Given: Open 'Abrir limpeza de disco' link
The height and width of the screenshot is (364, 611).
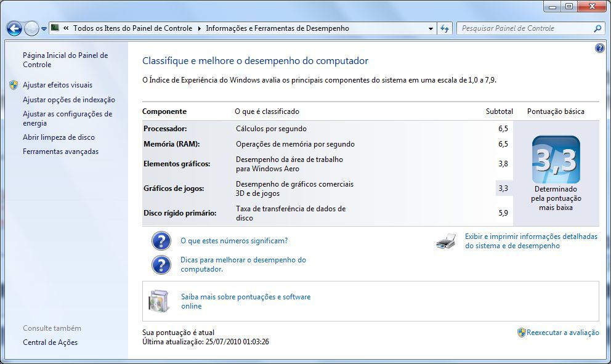Looking at the screenshot, I should (x=59, y=137).
